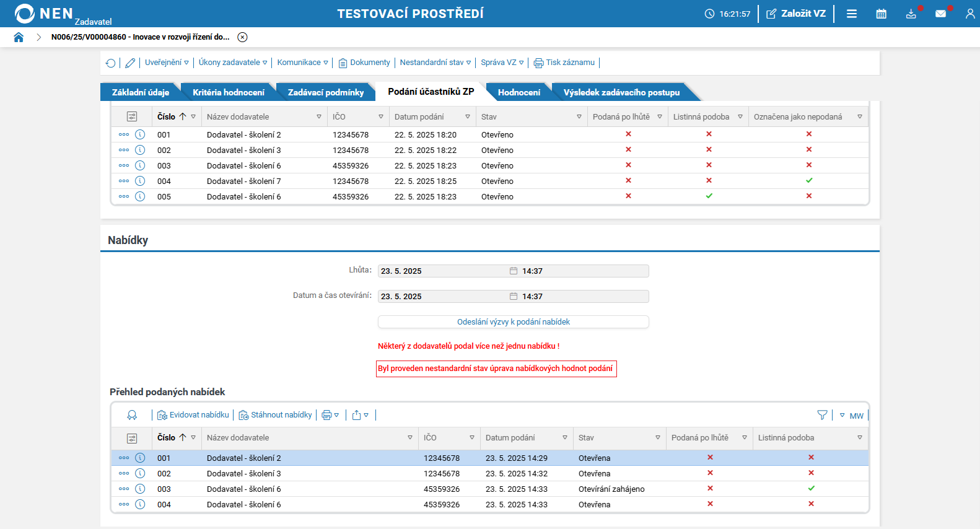Expand the Úkony zadavatele dropdown
This screenshot has width=980, height=529.
[x=232, y=63]
